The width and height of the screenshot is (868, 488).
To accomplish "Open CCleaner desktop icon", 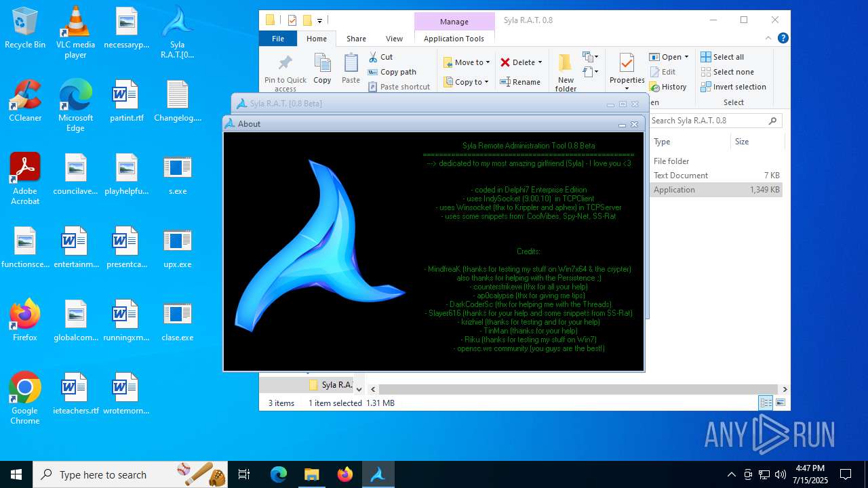I will point(25,101).
